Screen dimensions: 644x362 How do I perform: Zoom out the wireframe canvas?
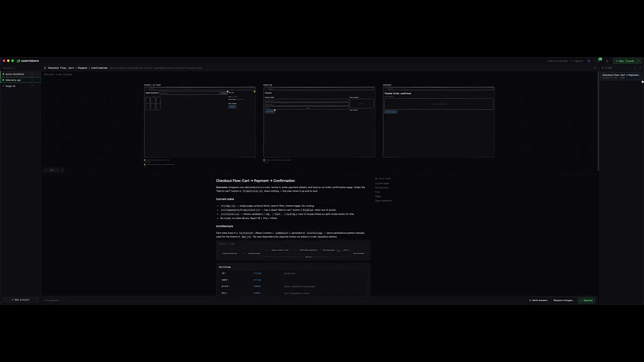tap(45, 170)
